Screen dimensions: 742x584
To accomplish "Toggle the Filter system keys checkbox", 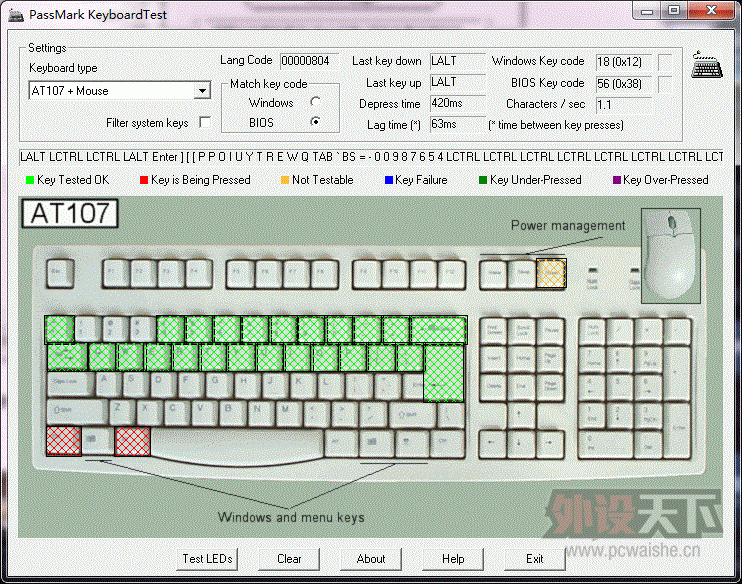I will (205, 122).
